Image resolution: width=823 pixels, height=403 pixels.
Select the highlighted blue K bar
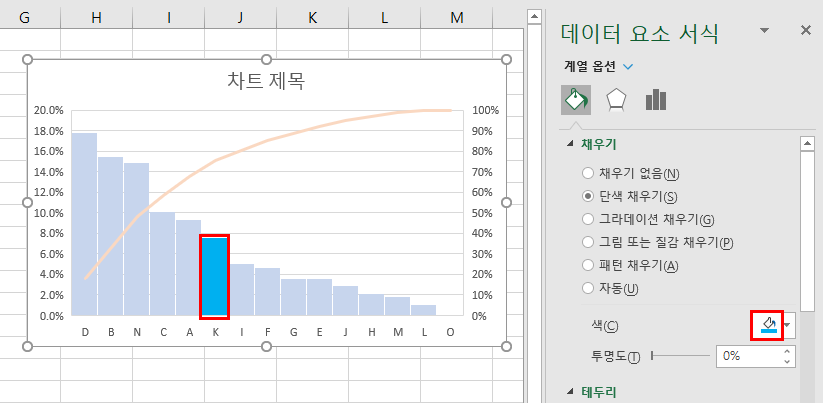215,277
